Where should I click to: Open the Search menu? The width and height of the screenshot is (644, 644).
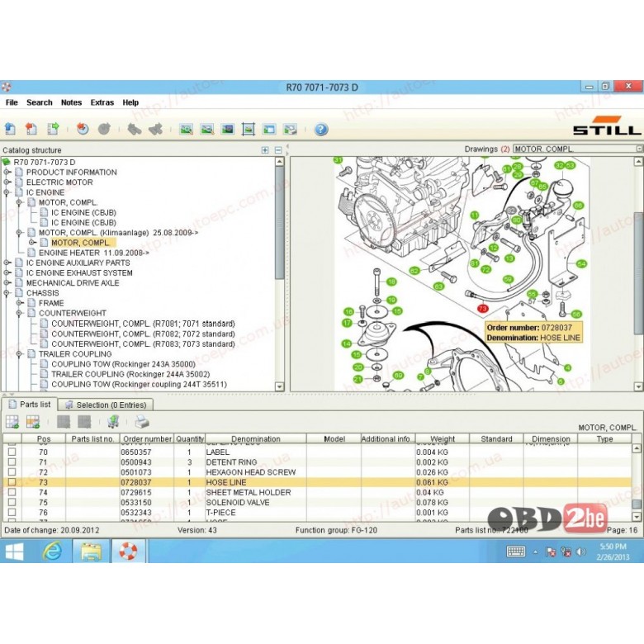point(40,102)
